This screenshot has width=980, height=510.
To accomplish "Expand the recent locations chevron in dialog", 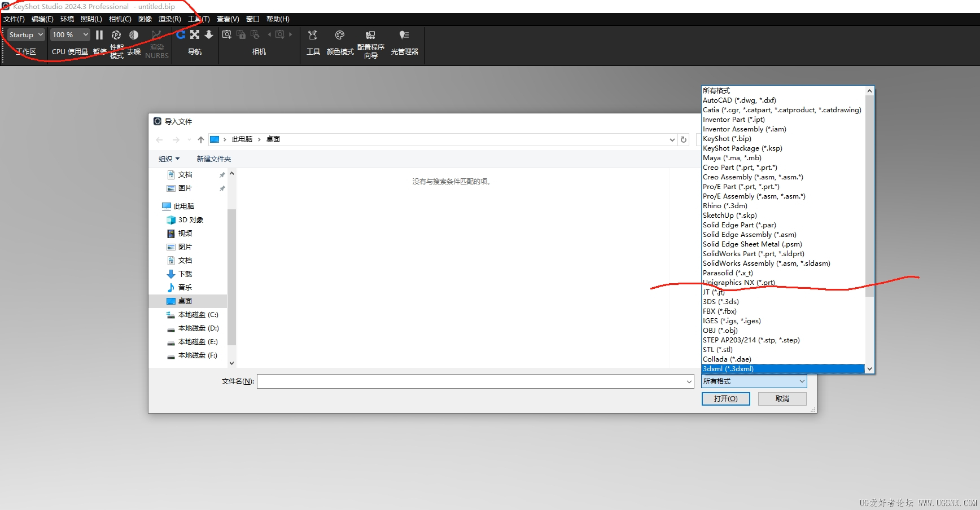I will [x=189, y=140].
